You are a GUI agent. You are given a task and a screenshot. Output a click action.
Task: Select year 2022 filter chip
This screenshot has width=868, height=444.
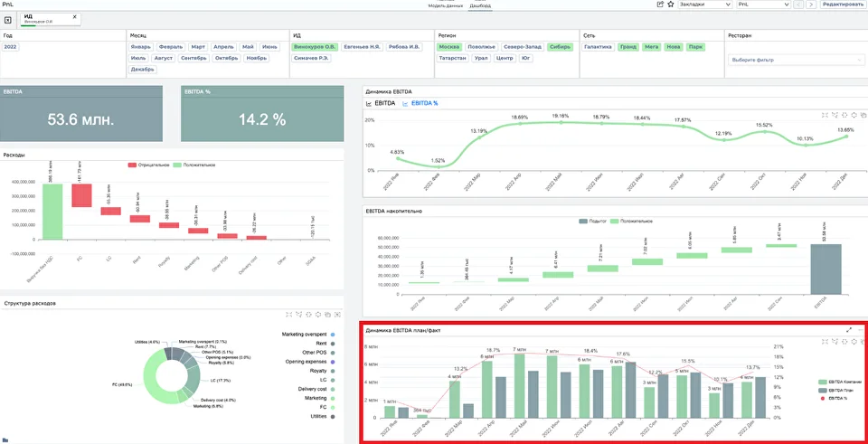11,47
